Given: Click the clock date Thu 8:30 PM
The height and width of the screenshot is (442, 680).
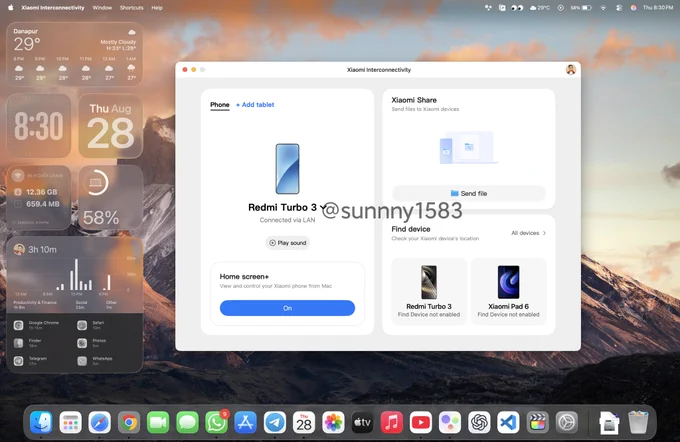Looking at the screenshot, I should click(x=658, y=8).
